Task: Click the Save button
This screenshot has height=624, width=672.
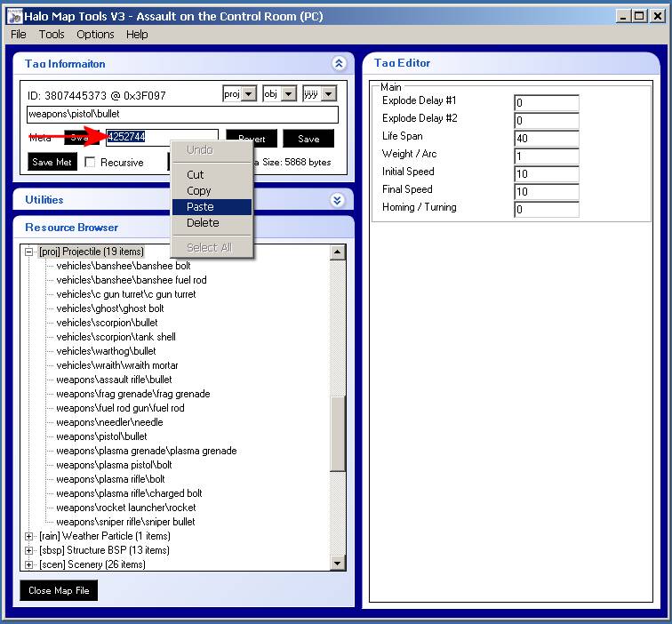Action: coord(308,139)
